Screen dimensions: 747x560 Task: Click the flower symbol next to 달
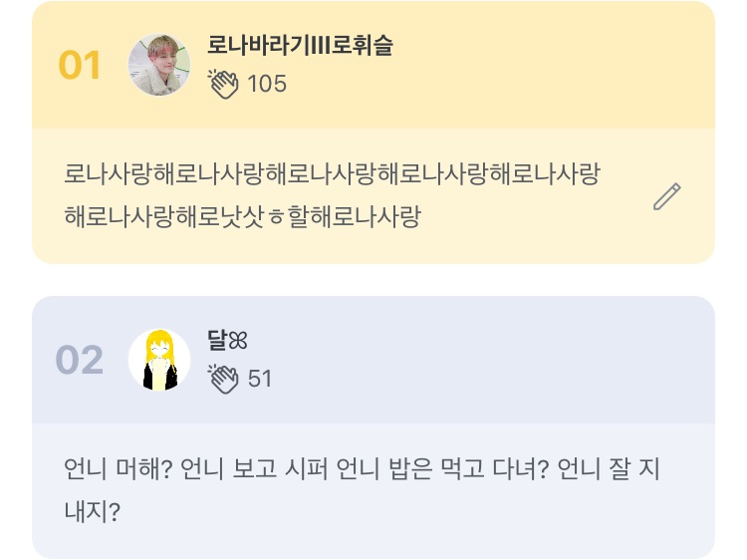(x=238, y=341)
